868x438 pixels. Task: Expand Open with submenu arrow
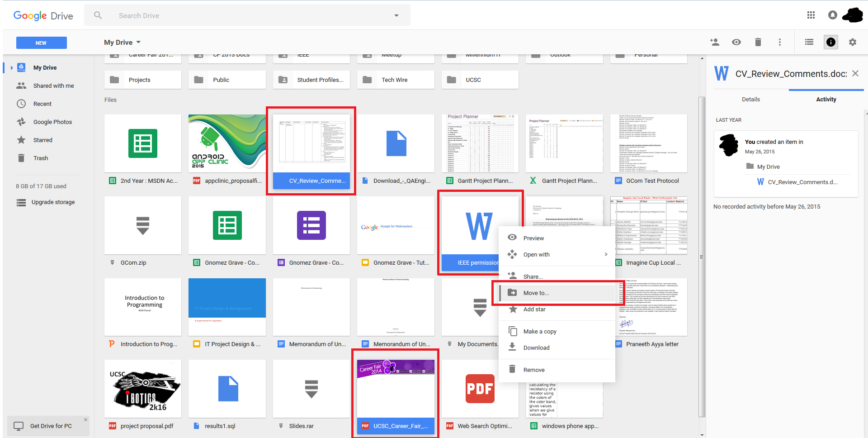[606, 254]
